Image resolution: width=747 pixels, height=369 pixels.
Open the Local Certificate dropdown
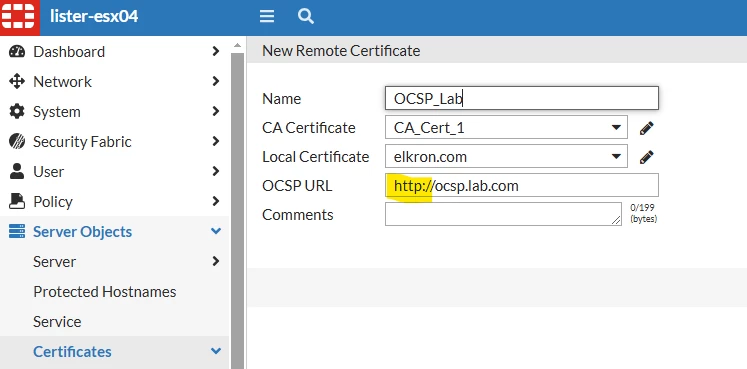tap(506, 157)
